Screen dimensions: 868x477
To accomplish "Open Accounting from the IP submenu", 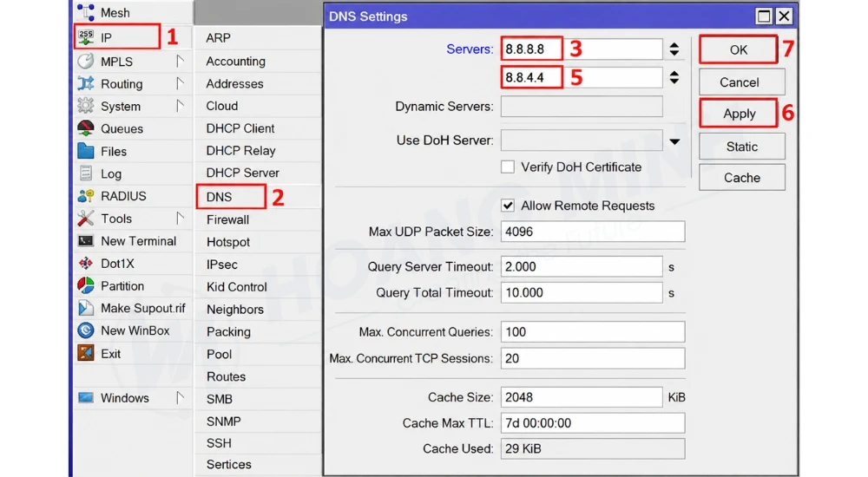I will [x=236, y=61].
